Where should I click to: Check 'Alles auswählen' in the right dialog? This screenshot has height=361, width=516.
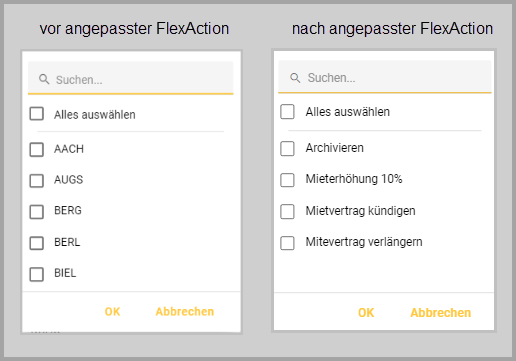287,112
